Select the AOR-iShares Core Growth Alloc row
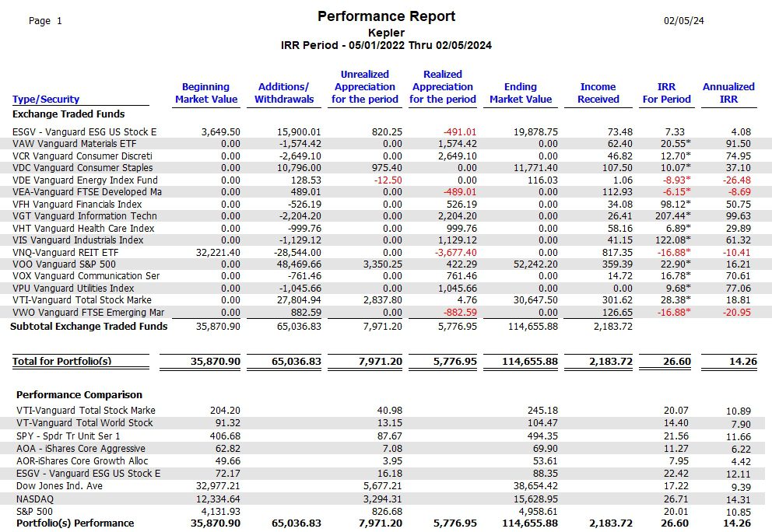This screenshot has width=772, height=532. coord(384,461)
